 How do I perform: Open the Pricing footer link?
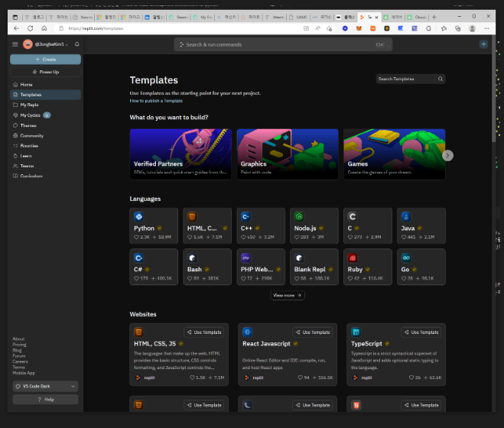pyautogui.click(x=20, y=345)
